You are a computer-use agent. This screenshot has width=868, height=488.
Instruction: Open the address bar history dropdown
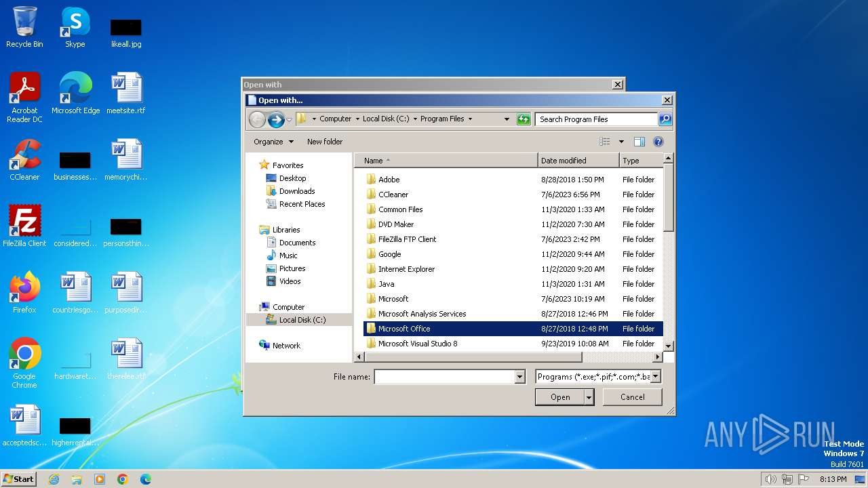click(507, 119)
